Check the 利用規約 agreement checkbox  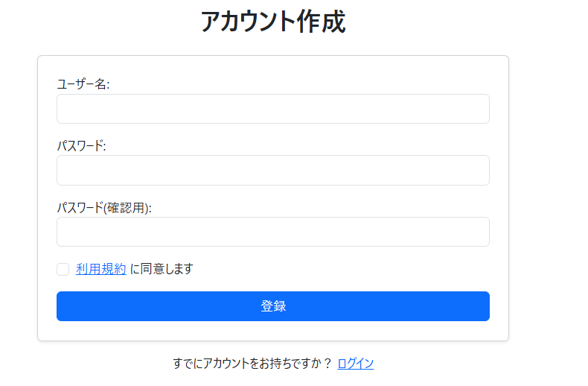63,269
